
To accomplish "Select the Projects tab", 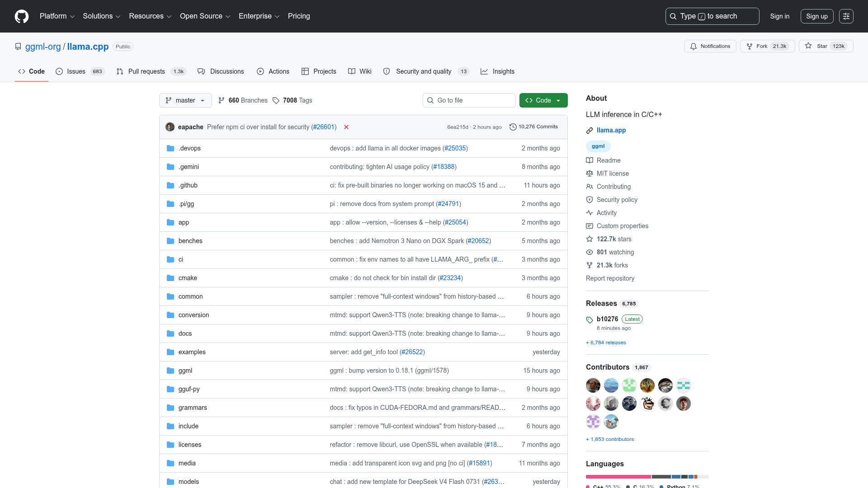I will tap(319, 71).
